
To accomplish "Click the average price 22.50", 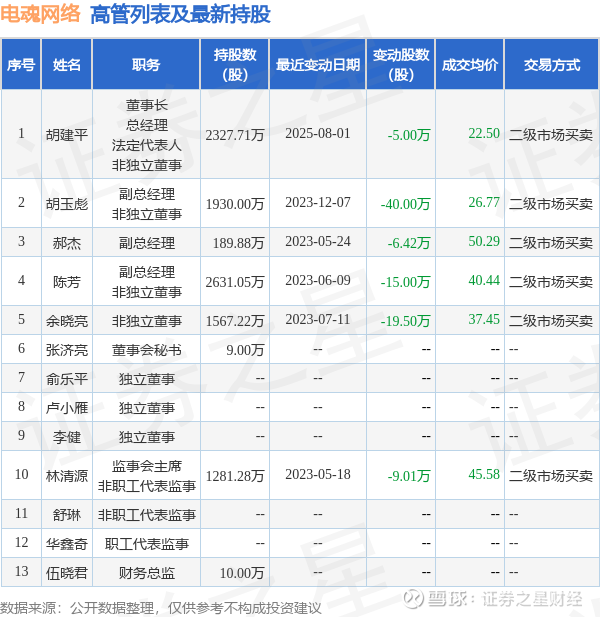I will pyautogui.click(x=484, y=133).
